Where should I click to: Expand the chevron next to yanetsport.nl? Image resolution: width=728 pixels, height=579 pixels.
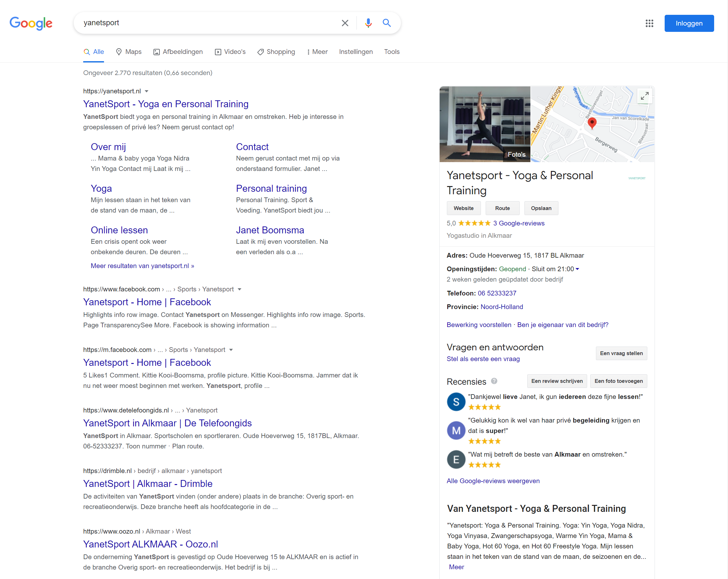[147, 91]
